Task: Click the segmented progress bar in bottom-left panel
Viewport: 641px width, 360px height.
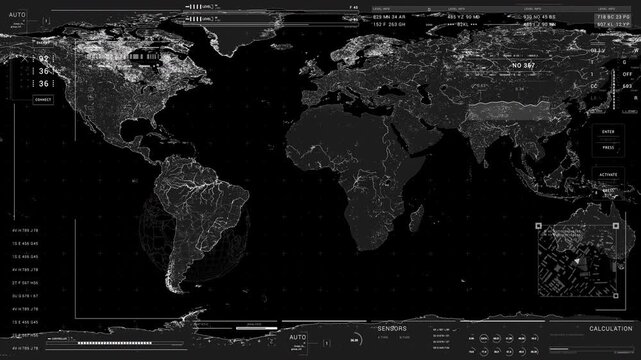Action: click(114, 343)
